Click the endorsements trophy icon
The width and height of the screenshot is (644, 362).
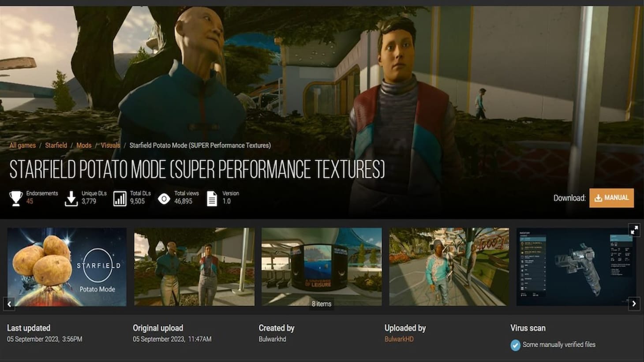click(16, 198)
